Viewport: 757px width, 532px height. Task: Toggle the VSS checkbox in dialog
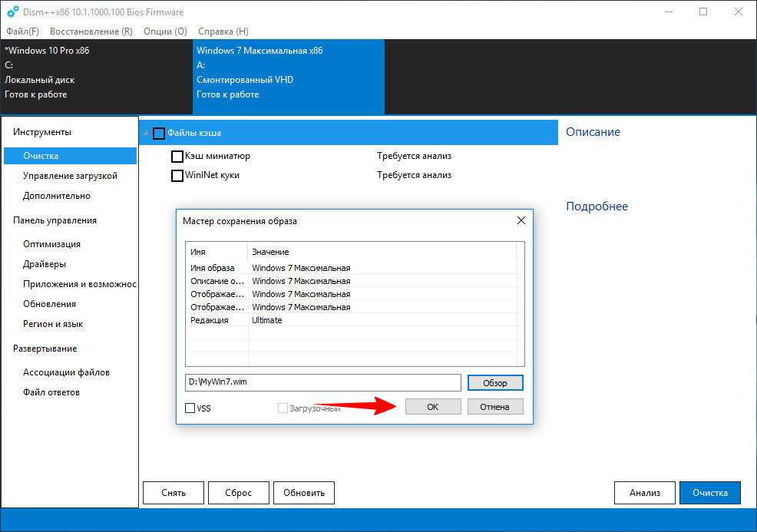[190, 408]
